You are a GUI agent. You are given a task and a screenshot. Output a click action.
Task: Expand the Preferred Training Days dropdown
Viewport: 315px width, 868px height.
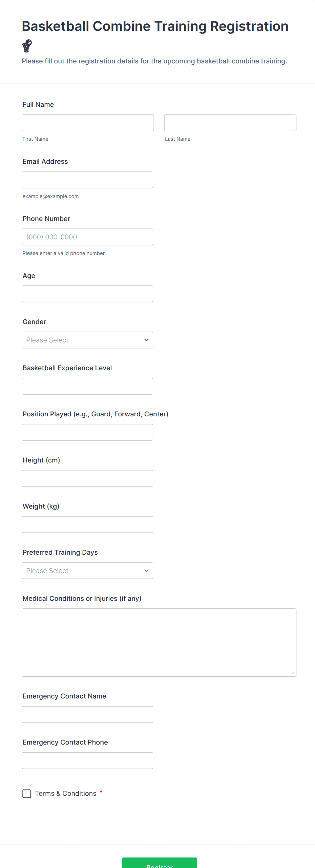pyautogui.click(x=87, y=571)
